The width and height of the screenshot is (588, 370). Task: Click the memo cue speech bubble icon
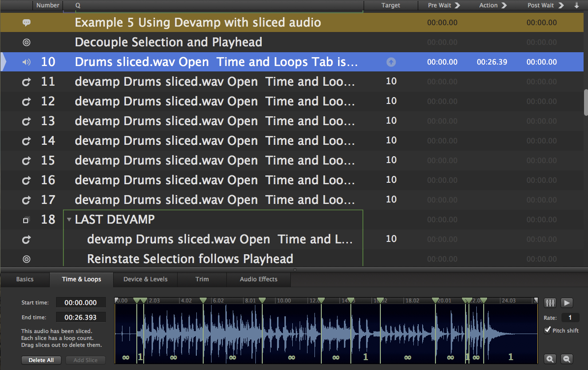click(27, 23)
